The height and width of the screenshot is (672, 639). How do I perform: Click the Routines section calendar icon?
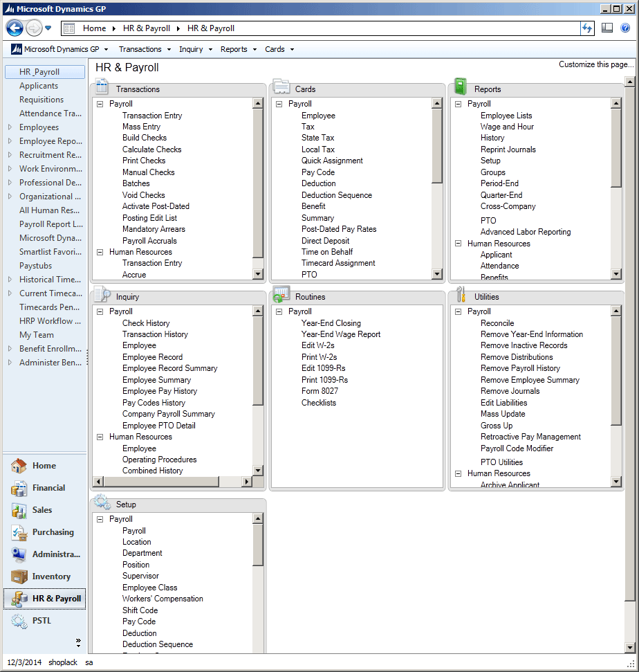(x=281, y=294)
